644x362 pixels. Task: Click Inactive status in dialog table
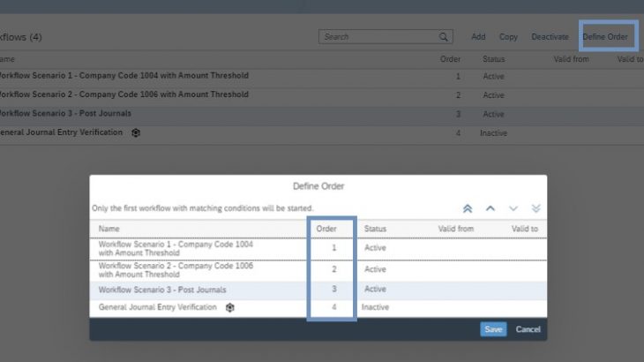375,307
